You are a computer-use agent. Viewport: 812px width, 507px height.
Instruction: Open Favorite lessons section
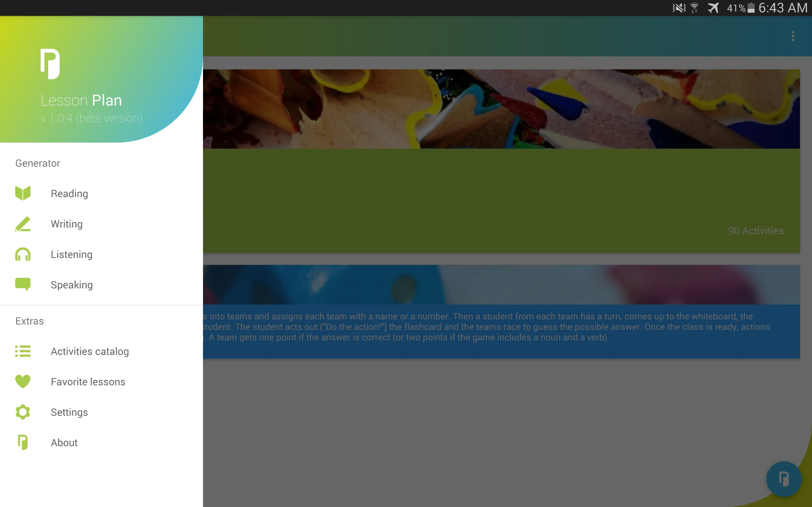tap(87, 382)
